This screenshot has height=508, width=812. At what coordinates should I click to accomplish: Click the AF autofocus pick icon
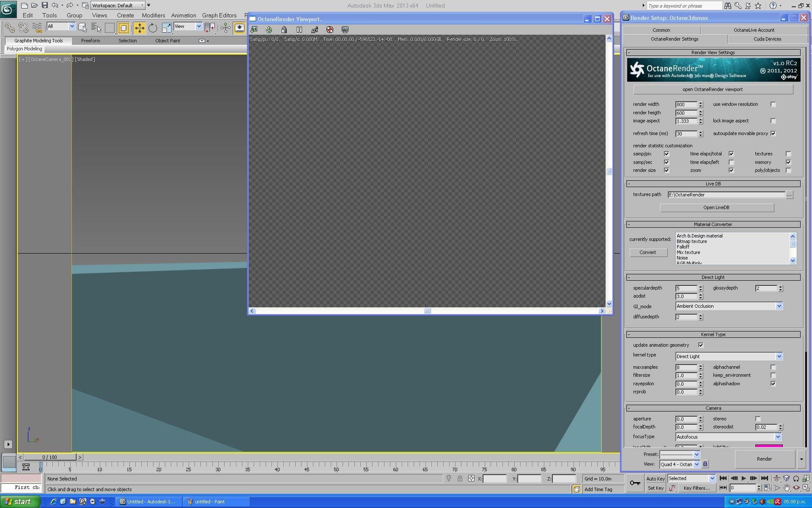[315, 30]
